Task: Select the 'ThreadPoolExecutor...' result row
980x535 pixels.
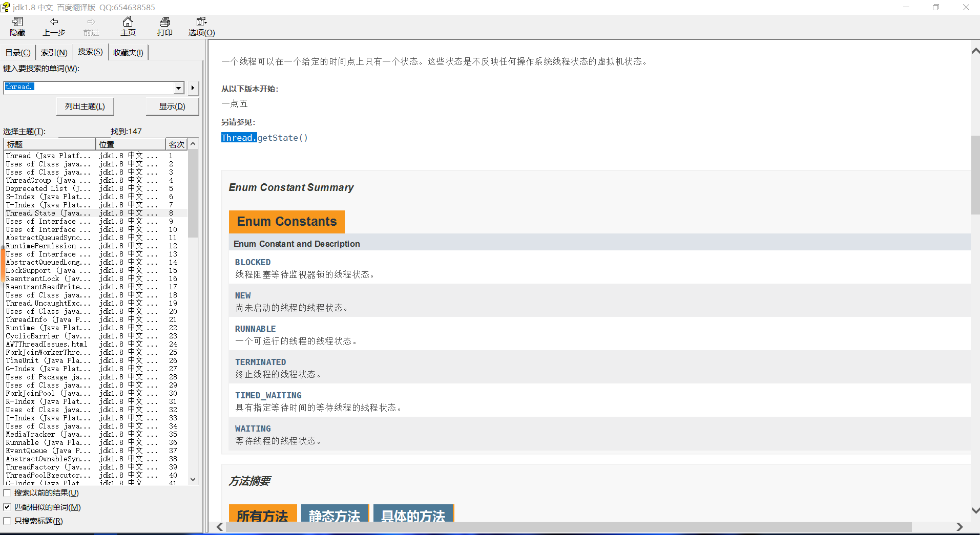Action: pyautogui.click(x=96, y=475)
